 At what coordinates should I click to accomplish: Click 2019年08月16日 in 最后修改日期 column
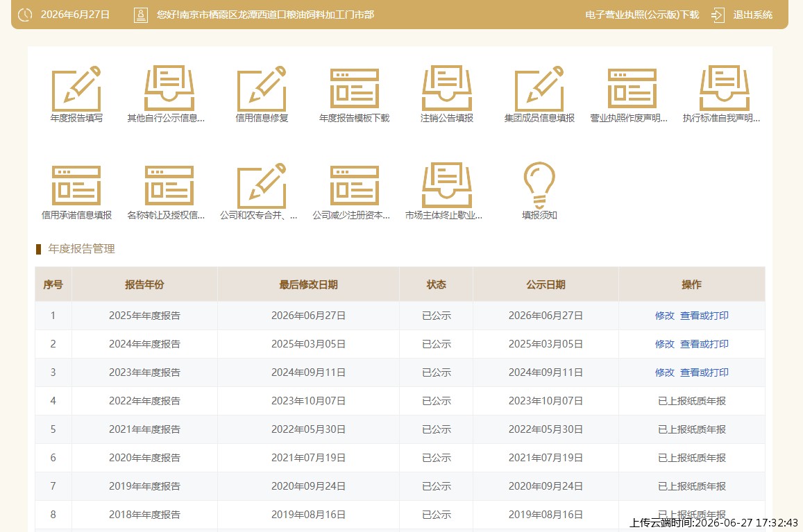click(x=308, y=515)
